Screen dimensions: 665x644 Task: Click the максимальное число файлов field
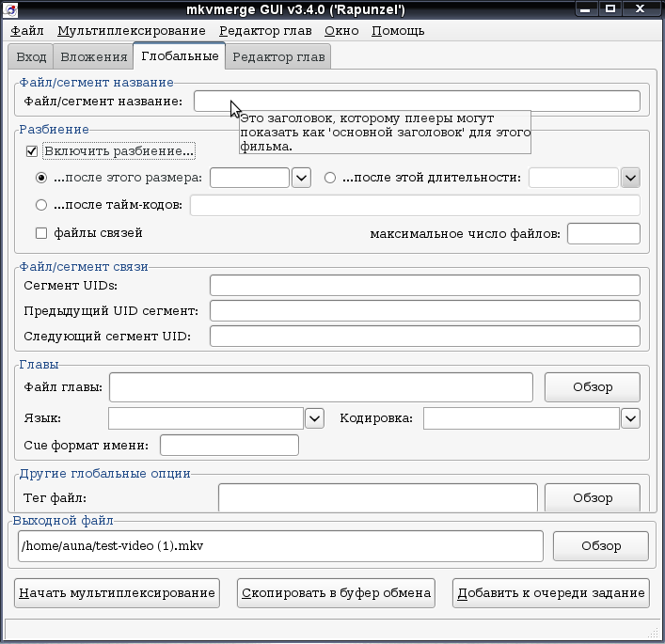tap(604, 233)
